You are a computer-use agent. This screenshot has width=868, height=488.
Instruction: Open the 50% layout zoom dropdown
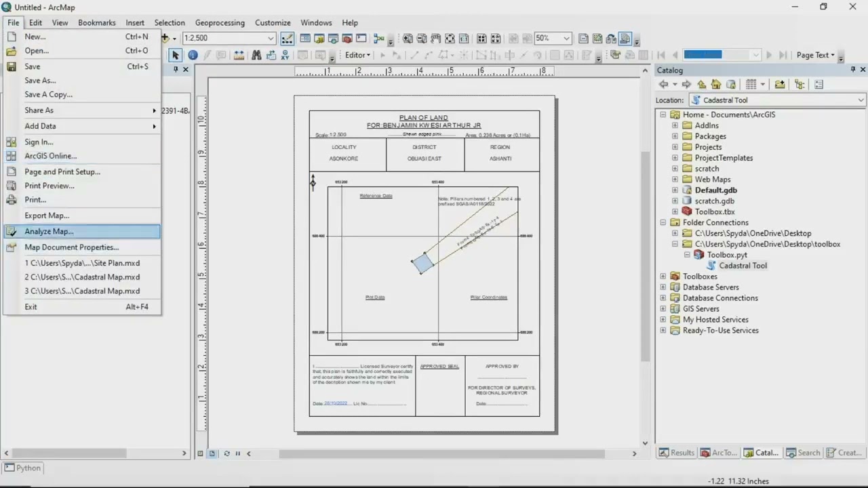pos(566,39)
